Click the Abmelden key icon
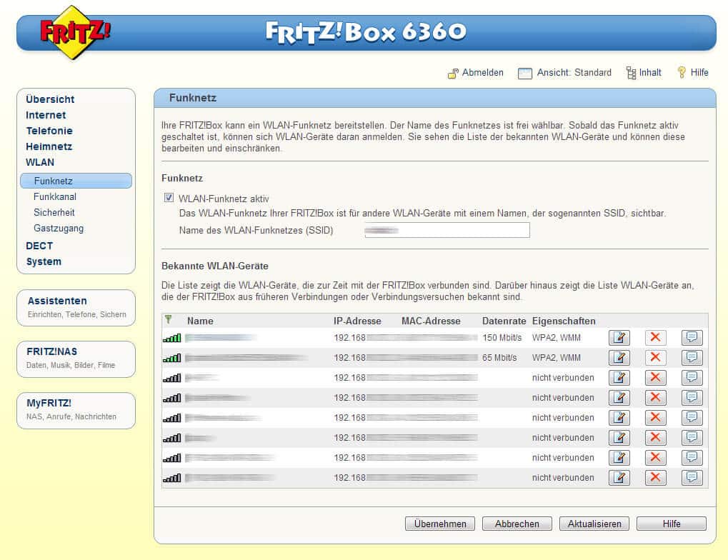 click(x=453, y=74)
